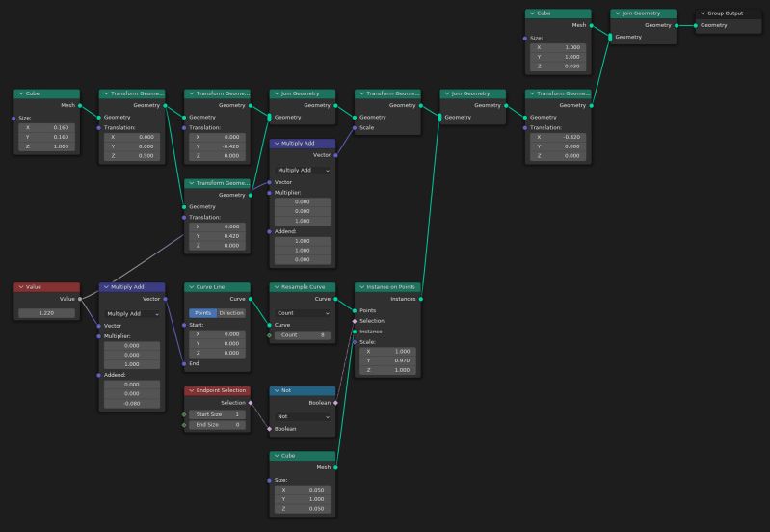770x532 pixels.
Task: Click the Y translation -0.420 field
Action: tap(217, 146)
